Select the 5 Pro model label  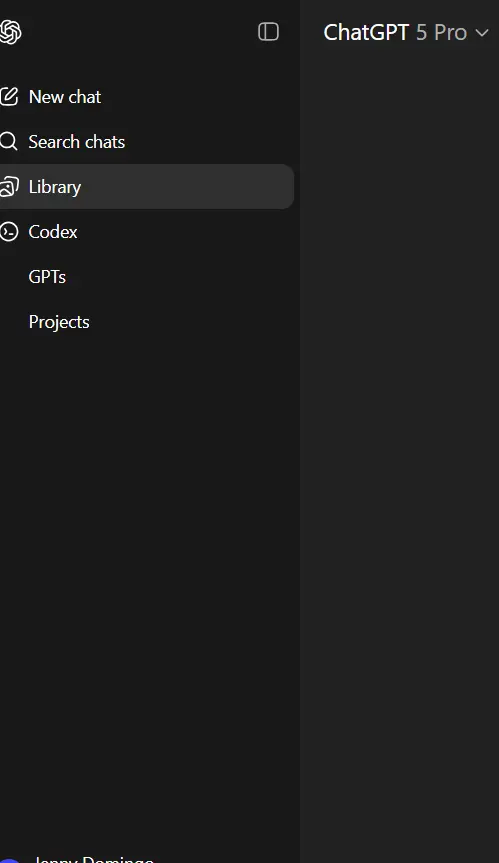(x=441, y=32)
